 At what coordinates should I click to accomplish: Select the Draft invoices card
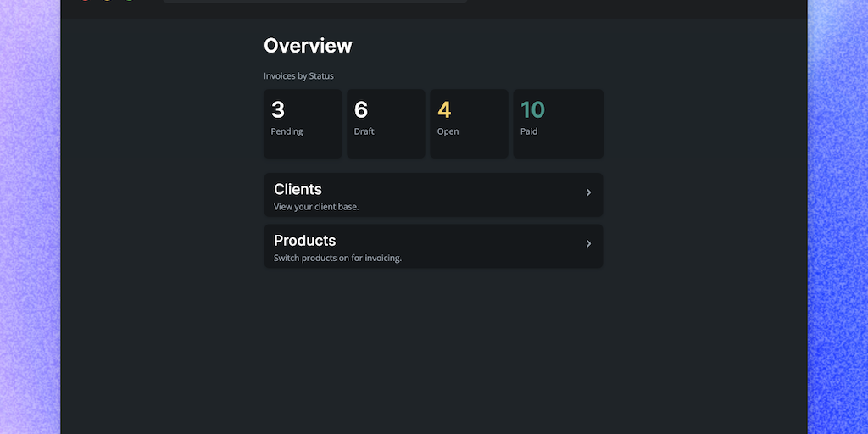(x=386, y=124)
